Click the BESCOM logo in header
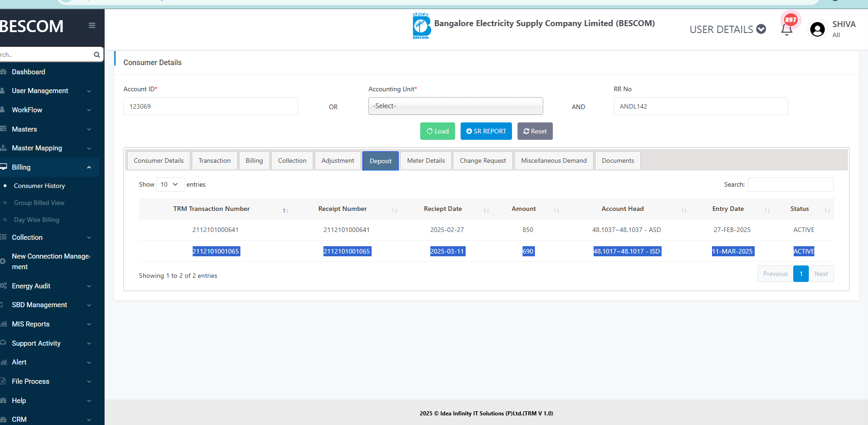Image resolution: width=868 pixels, height=425 pixels. coord(421,26)
